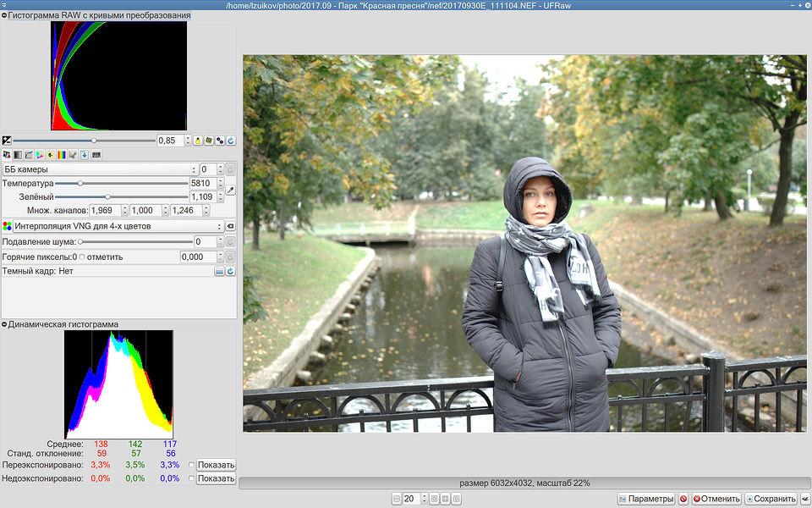Reset the dark frame
The width and height of the screenshot is (812, 508).
pos(231,271)
